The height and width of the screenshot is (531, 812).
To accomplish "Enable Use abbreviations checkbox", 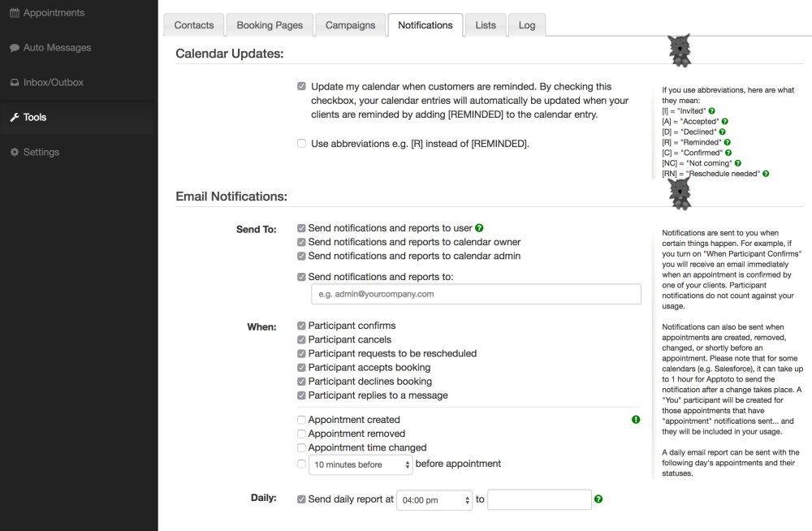I will click(x=301, y=143).
